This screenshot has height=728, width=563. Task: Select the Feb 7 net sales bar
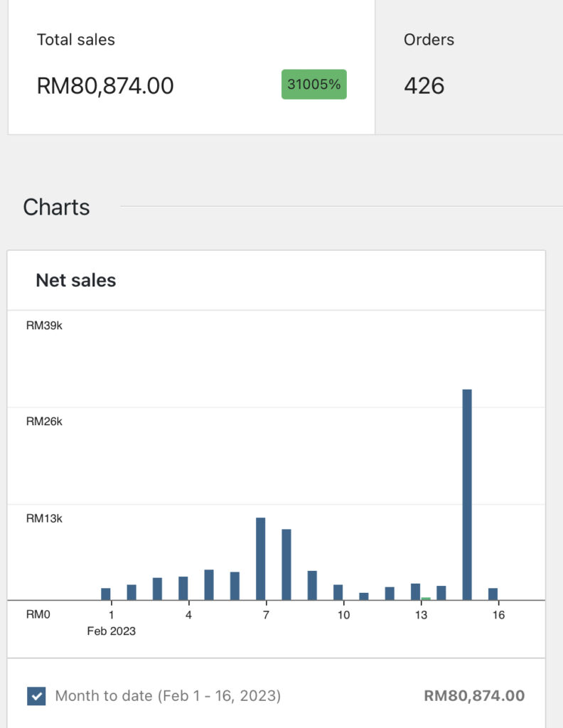pos(261,559)
